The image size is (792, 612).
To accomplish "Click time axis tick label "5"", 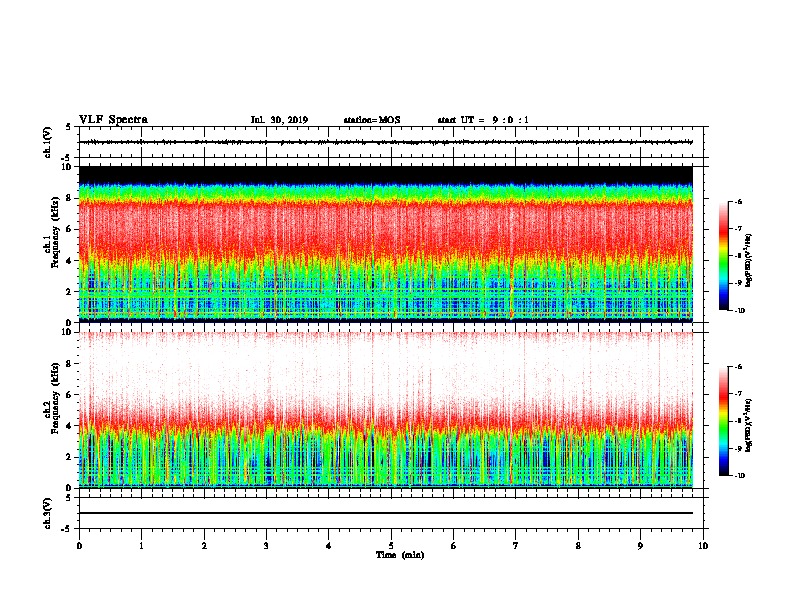I will click(391, 546).
